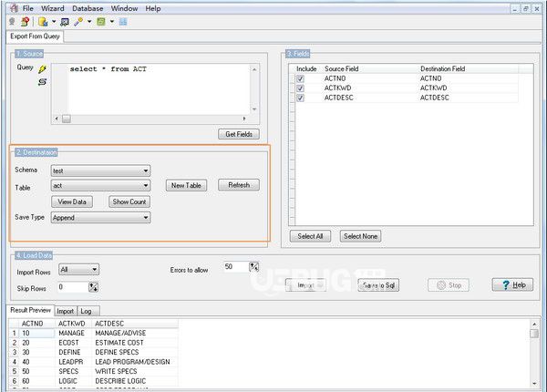Switch to the Result Preview tab

coord(30,310)
